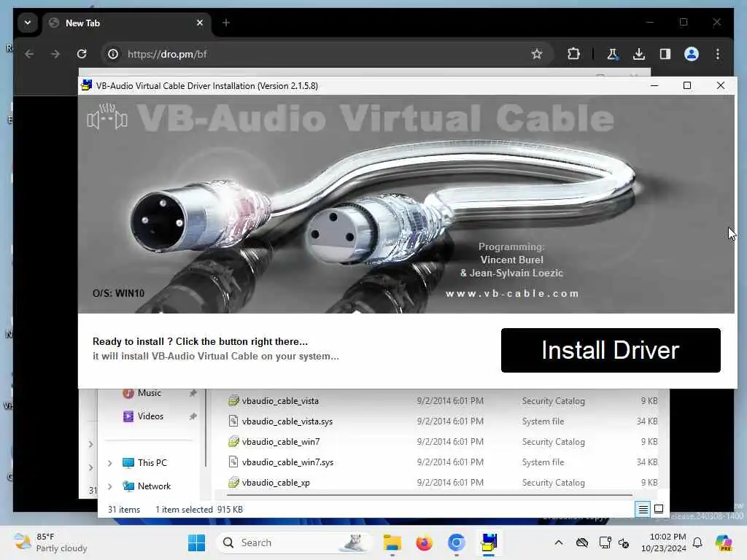The width and height of the screenshot is (747, 560).
Task: Maximize the VB-Audio installer window
Action: (x=687, y=85)
